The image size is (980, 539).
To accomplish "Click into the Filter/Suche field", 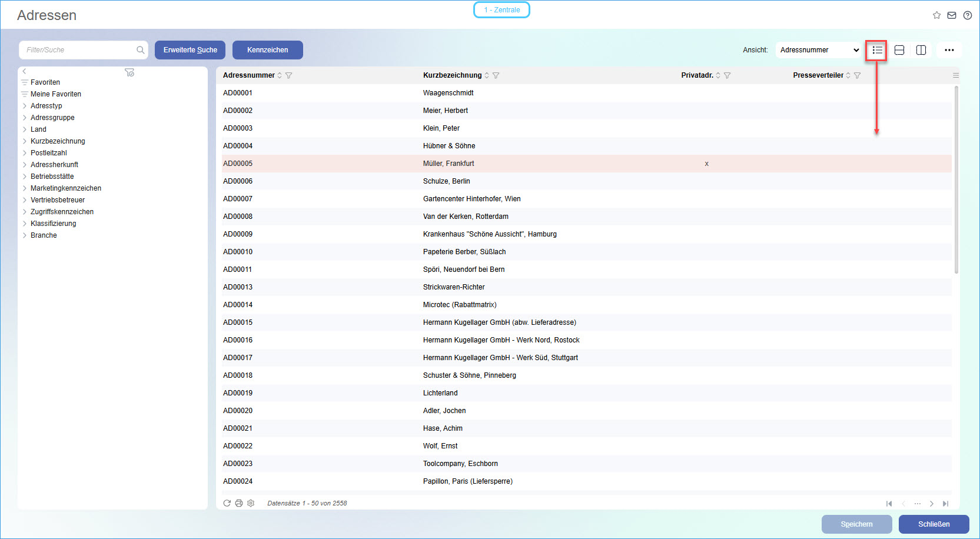I will click(x=79, y=50).
